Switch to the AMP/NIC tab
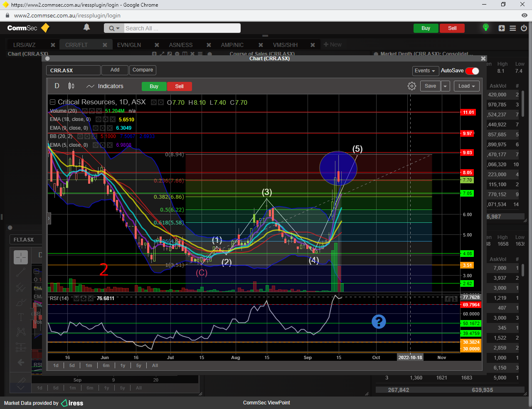This screenshot has width=532, height=409. (232, 45)
